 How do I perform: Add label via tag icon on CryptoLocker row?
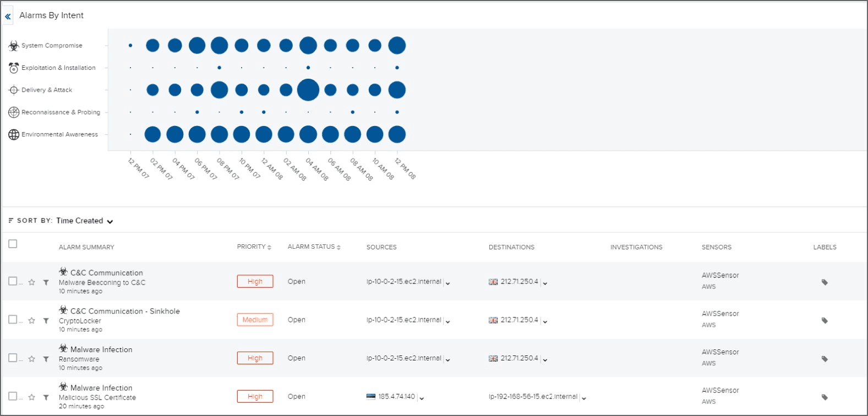coord(825,320)
